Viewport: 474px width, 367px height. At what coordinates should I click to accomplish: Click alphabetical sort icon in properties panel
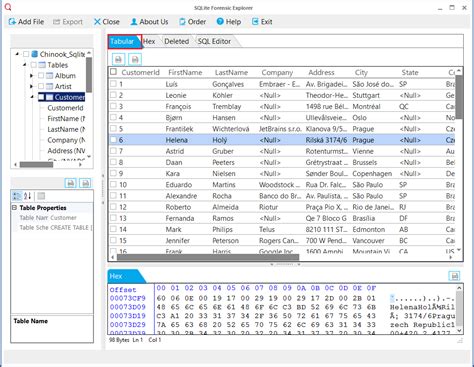[x=27, y=196]
